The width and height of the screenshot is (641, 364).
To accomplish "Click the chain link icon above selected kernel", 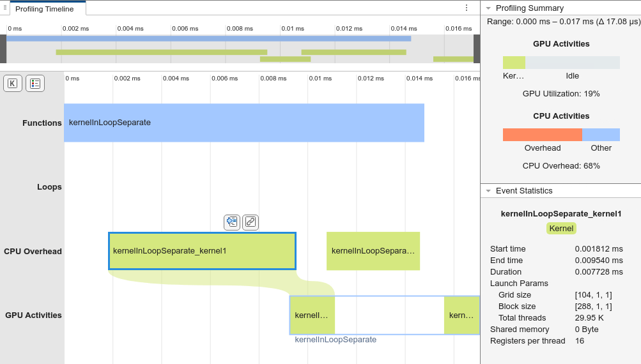I will point(251,222).
